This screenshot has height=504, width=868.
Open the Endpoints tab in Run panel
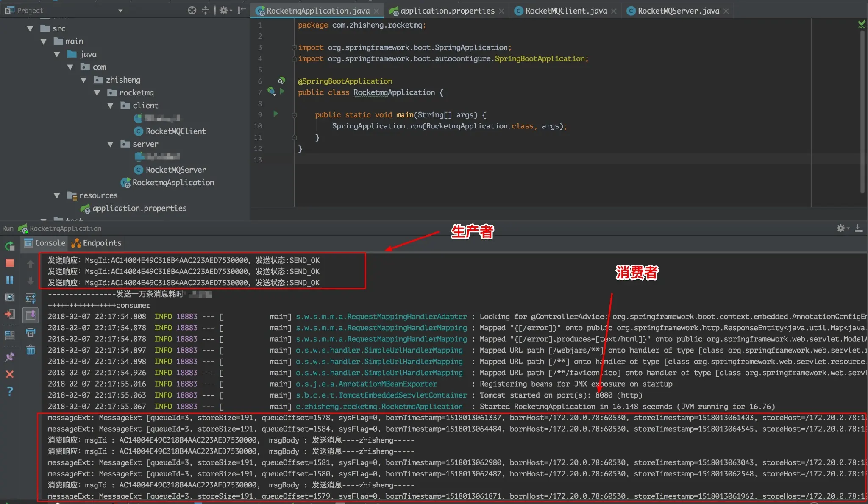tap(97, 243)
